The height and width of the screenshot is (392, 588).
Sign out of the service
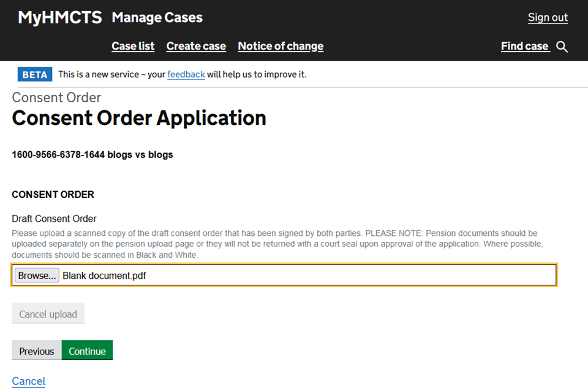pyautogui.click(x=548, y=18)
